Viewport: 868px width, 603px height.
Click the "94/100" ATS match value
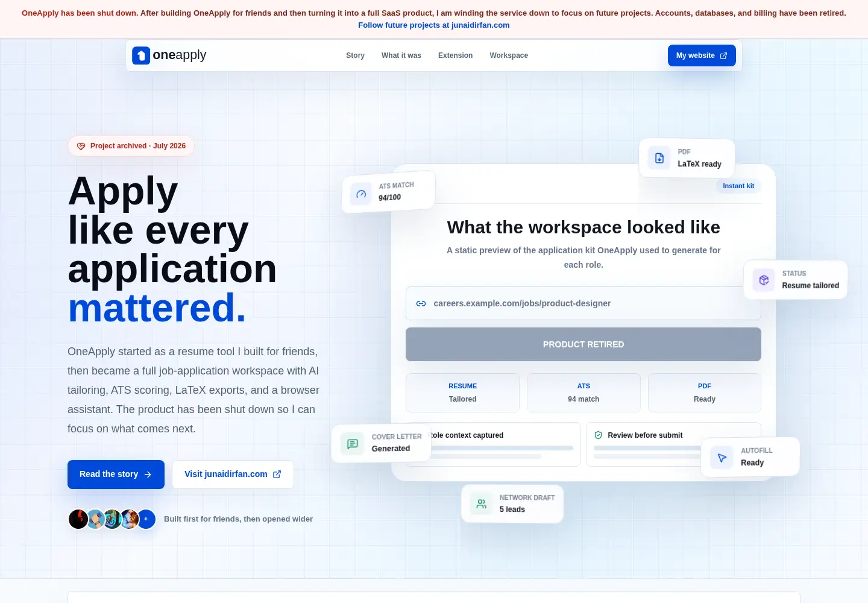[390, 197]
